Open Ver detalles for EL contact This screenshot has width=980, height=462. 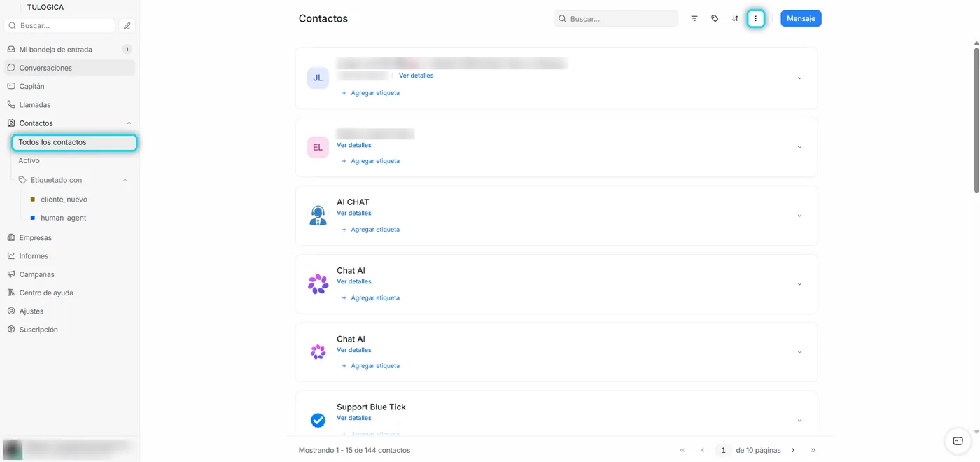[x=354, y=145]
